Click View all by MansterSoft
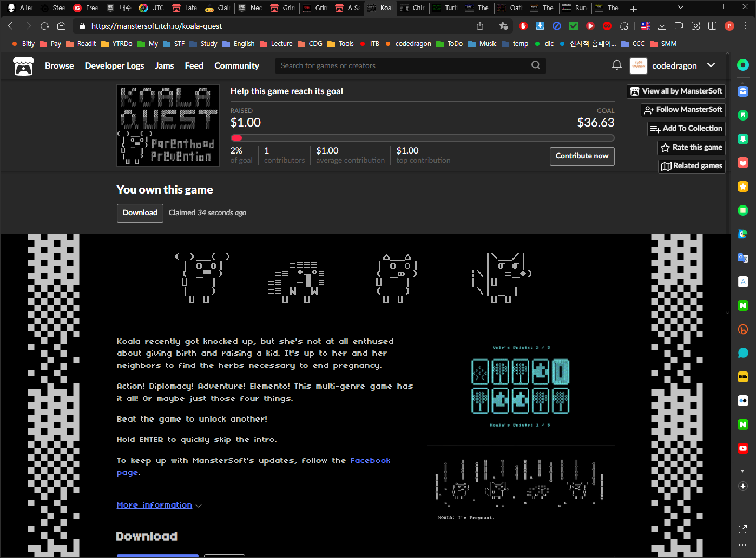 (676, 91)
